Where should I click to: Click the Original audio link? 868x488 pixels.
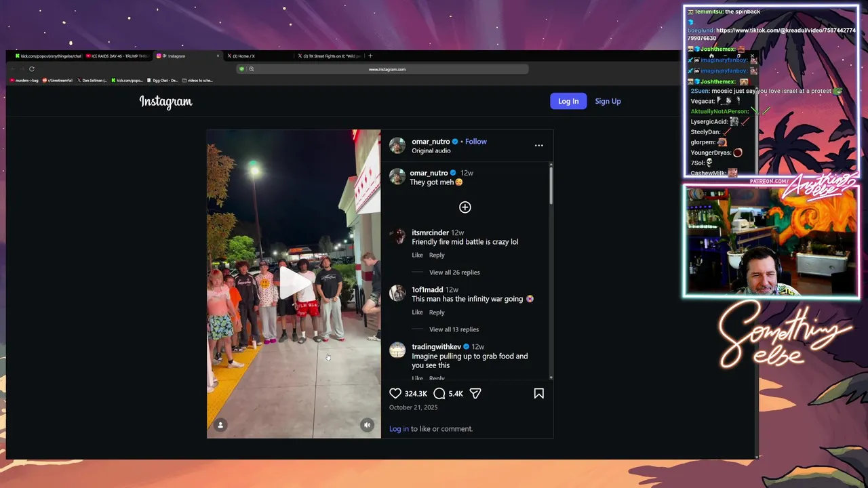(x=431, y=150)
